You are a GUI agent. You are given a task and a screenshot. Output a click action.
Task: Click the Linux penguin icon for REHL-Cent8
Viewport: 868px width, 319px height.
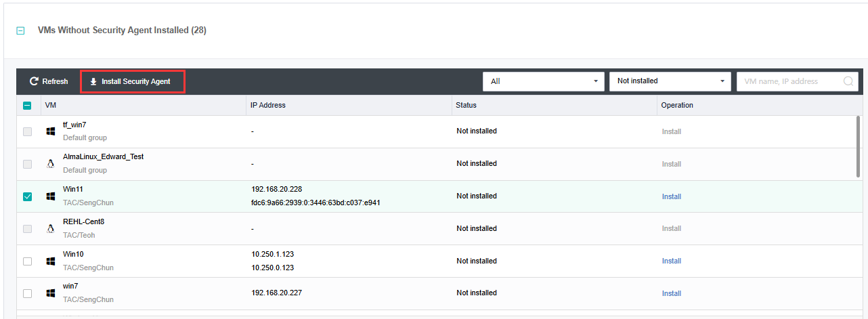50,229
